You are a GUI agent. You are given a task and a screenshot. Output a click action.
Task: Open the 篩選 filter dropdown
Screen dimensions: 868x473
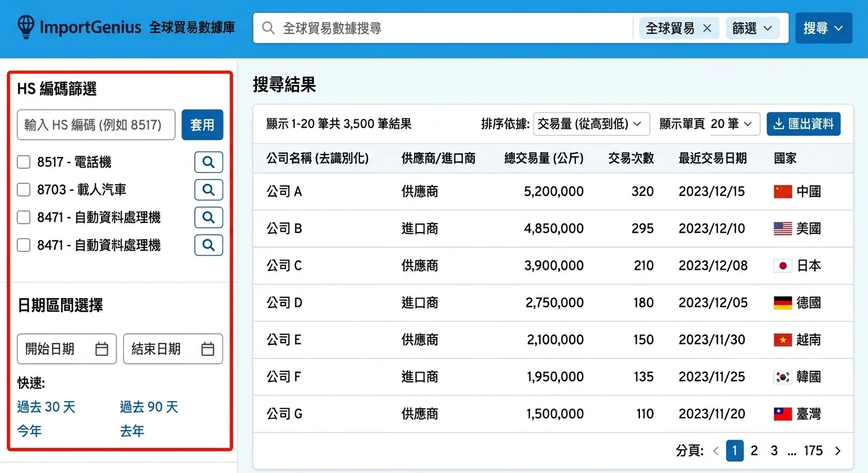coord(752,28)
